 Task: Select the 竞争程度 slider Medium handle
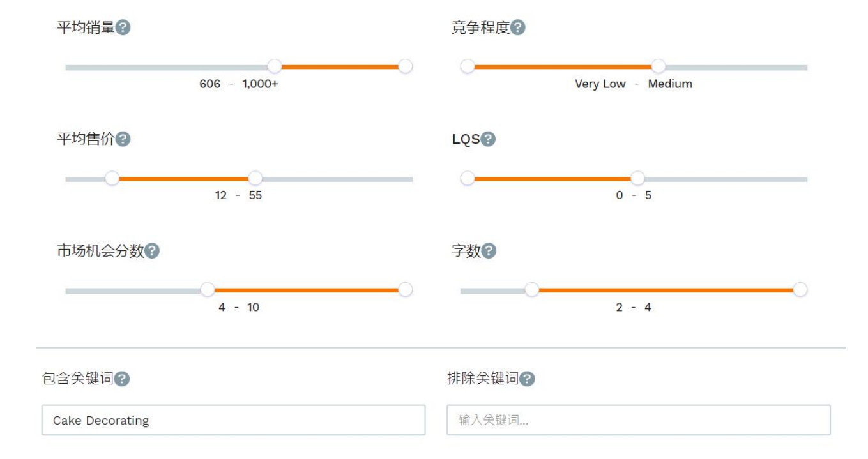tap(659, 66)
